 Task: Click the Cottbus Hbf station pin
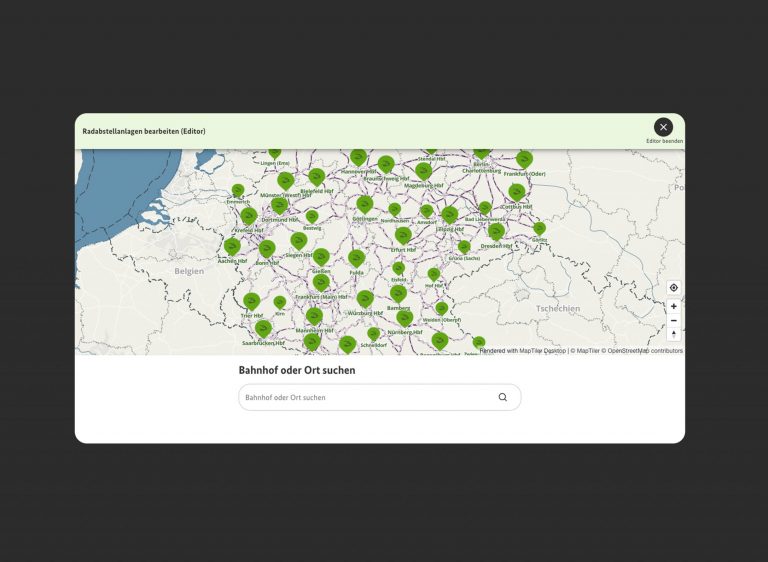pyautogui.click(x=516, y=191)
